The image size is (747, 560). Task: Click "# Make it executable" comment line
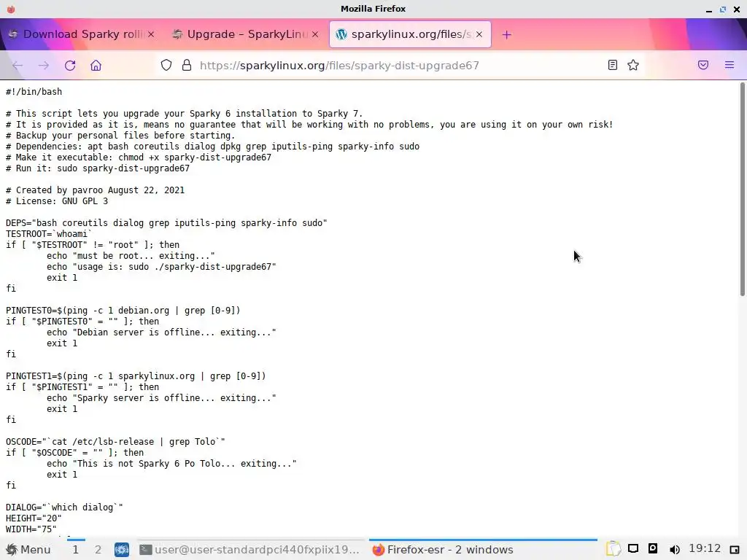(x=139, y=157)
